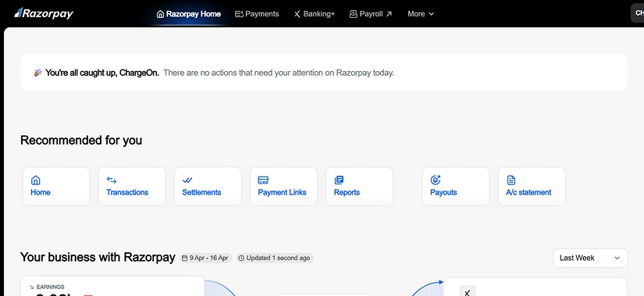Image resolution: width=644 pixels, height=296 pixels.
Task: Open the Home recommended card
Action: [x=56, y=186]
